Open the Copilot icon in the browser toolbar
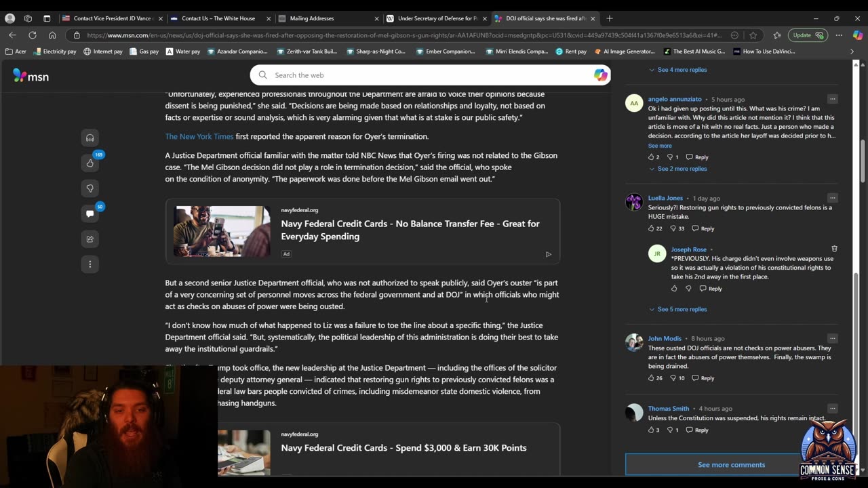 pos(858,35)
